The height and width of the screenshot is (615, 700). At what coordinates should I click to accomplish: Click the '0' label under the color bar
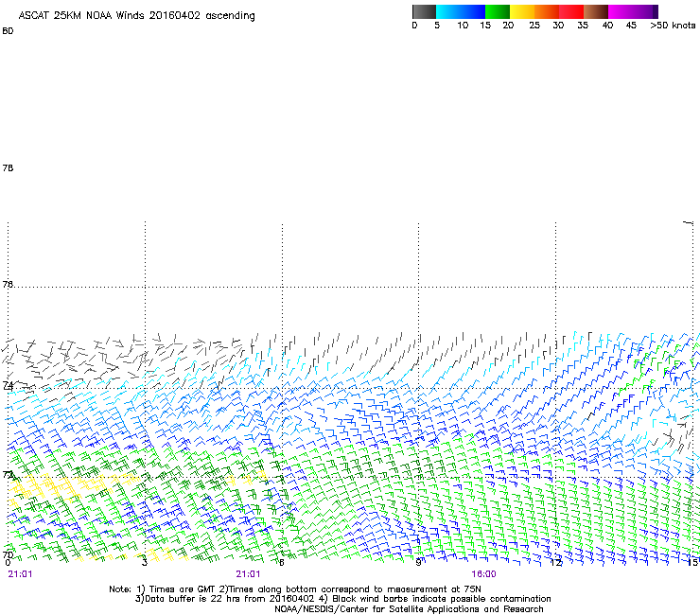point(414,26)
